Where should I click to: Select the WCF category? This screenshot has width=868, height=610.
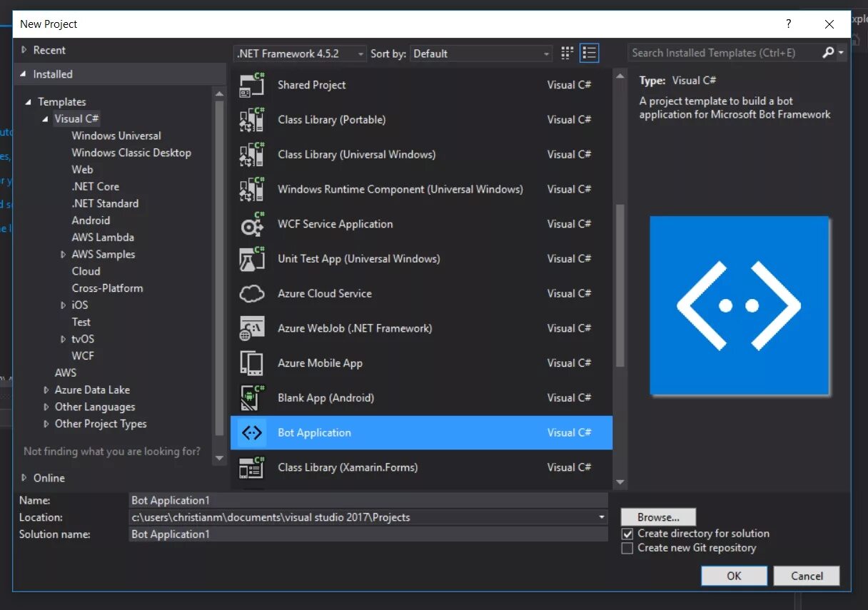pyautogui.click(x=83, y=356)
